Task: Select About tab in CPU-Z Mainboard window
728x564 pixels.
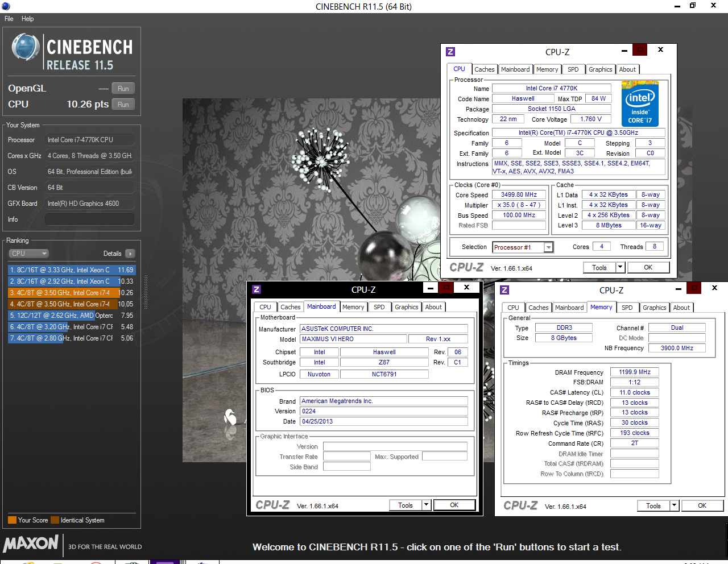Action: pyautogui.click(x=434, y=307)
